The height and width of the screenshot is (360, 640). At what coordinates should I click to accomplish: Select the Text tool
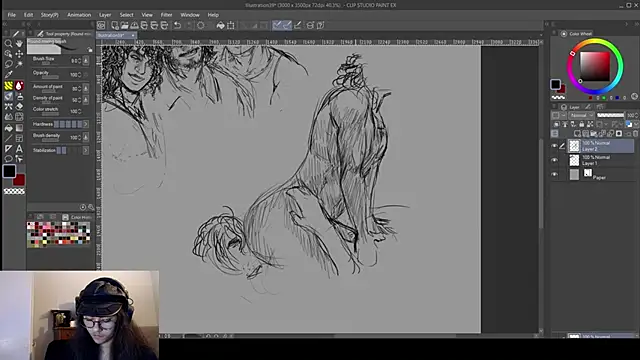(x=19, y=149)
